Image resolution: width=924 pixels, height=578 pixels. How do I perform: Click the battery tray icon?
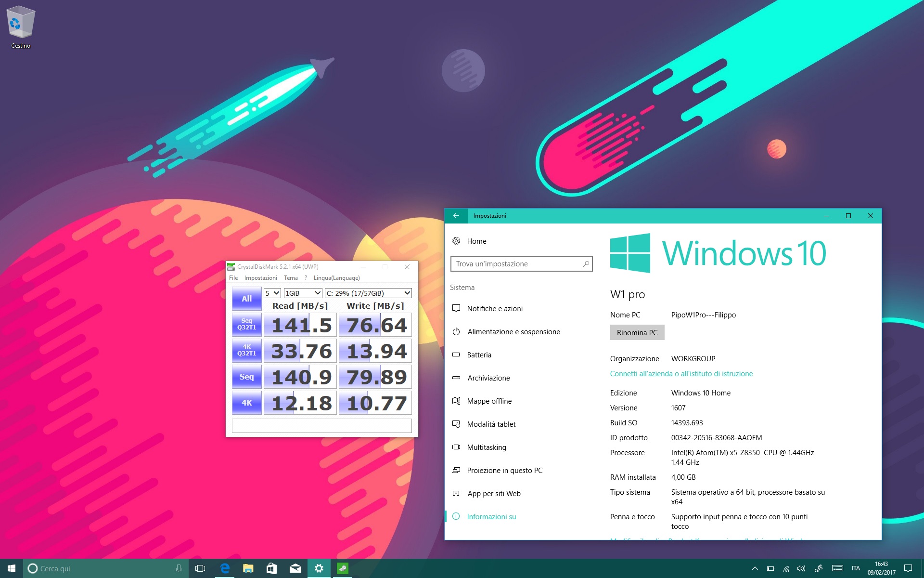click(770, 568)
